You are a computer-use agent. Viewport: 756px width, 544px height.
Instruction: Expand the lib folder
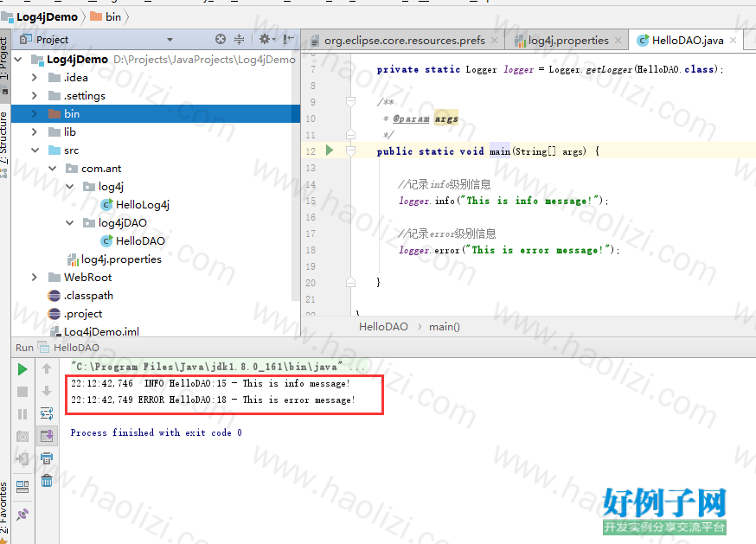(x=35, y=131)
